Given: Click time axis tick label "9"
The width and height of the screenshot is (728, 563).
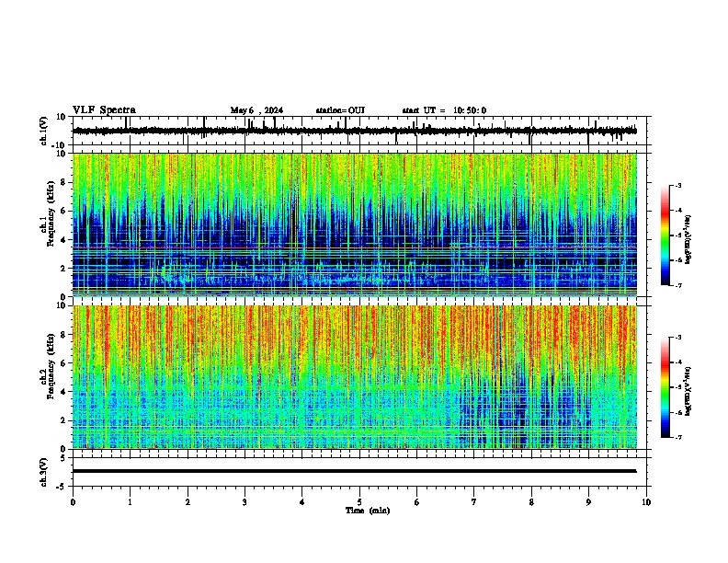Looking at the screenshot, I should tap(588, 502).
